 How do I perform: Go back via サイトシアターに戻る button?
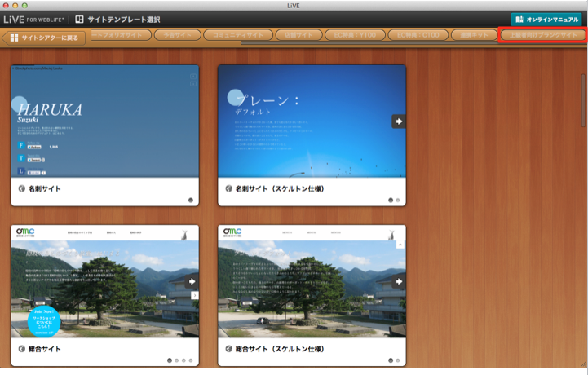click(44, 37)
